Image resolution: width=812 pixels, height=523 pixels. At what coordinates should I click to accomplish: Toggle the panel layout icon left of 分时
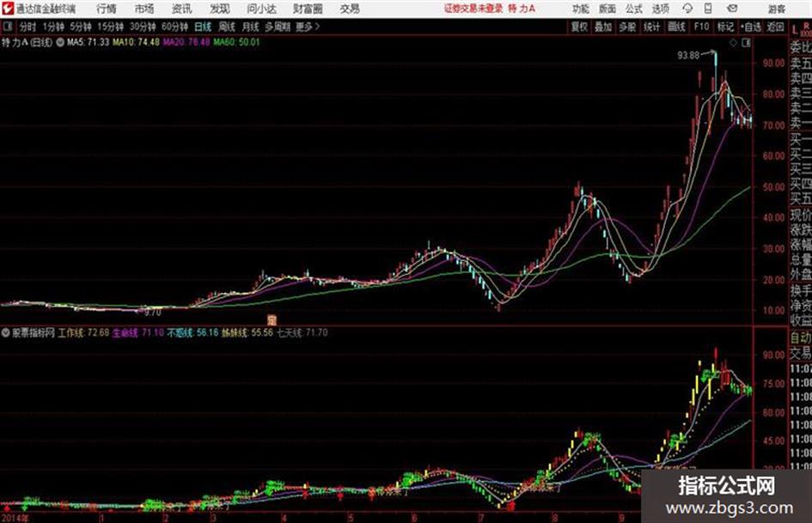(8, 27)
